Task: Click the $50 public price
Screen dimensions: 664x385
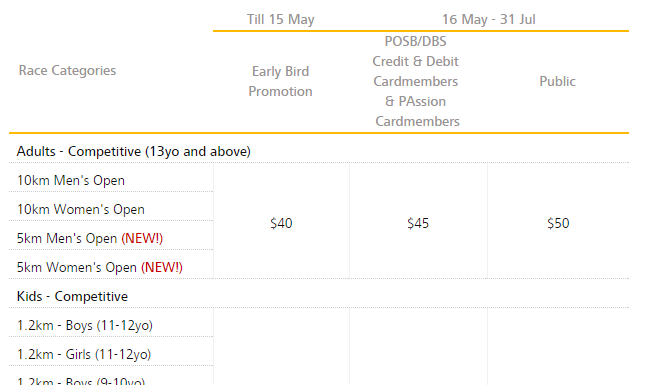Action: click(558, 223)
